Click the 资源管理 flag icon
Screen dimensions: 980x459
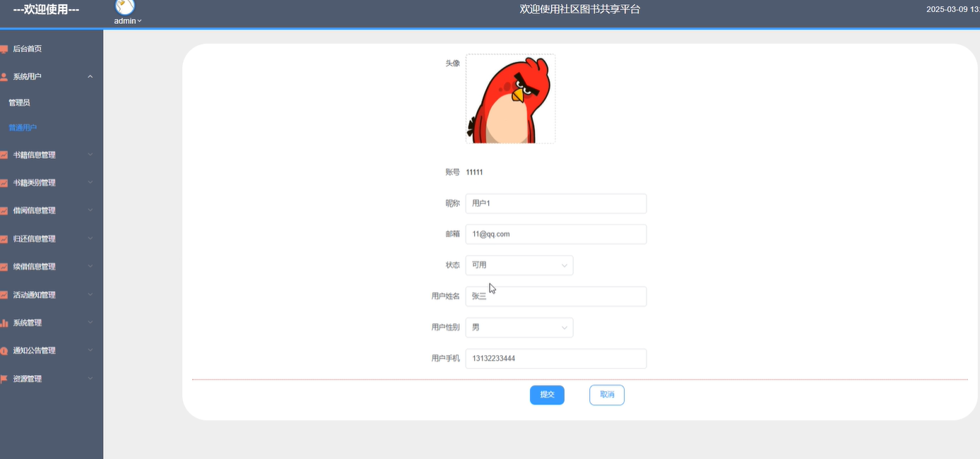(x=4, y=379)
